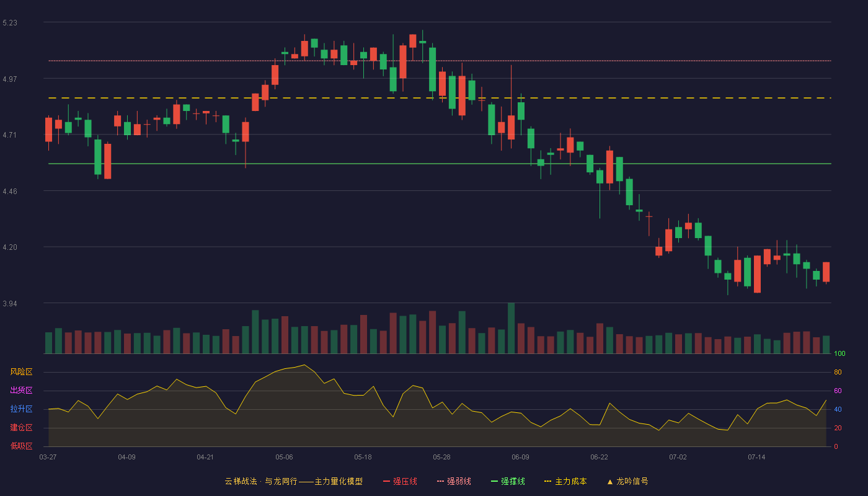Screen dimensions: 868x496
Task: Select the 风险区 zone label
Action: (x=22, y=372)
